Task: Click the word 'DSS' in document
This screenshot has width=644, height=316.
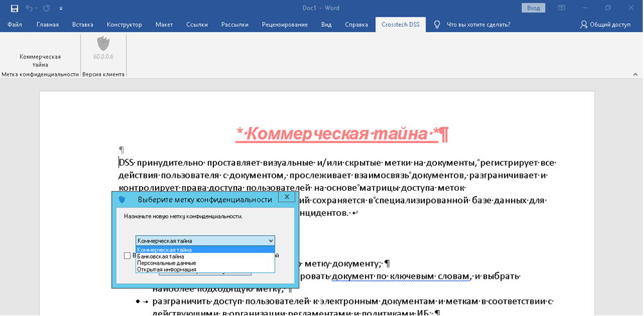Action: coord(127,163)
